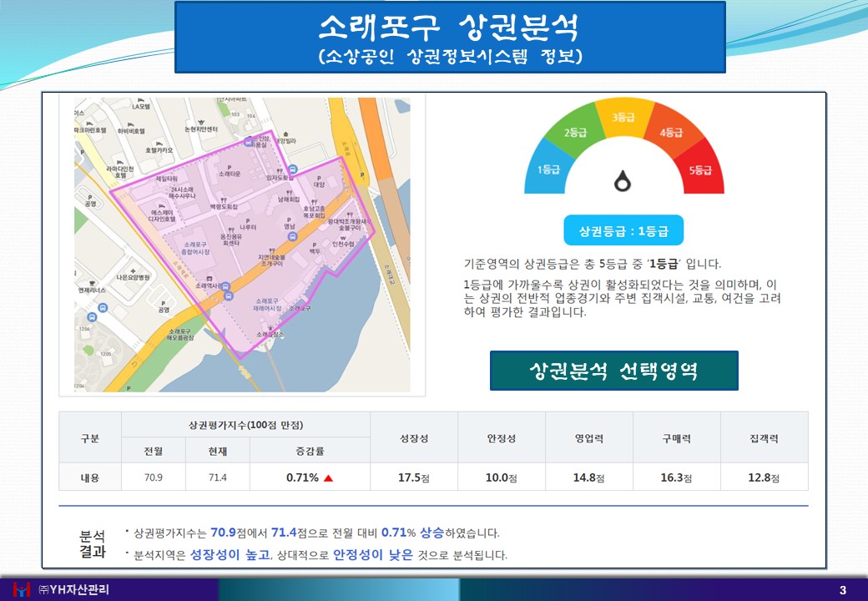Select the 임자도횟집 restaurant marker
The image size is (868, 601).
280,171
